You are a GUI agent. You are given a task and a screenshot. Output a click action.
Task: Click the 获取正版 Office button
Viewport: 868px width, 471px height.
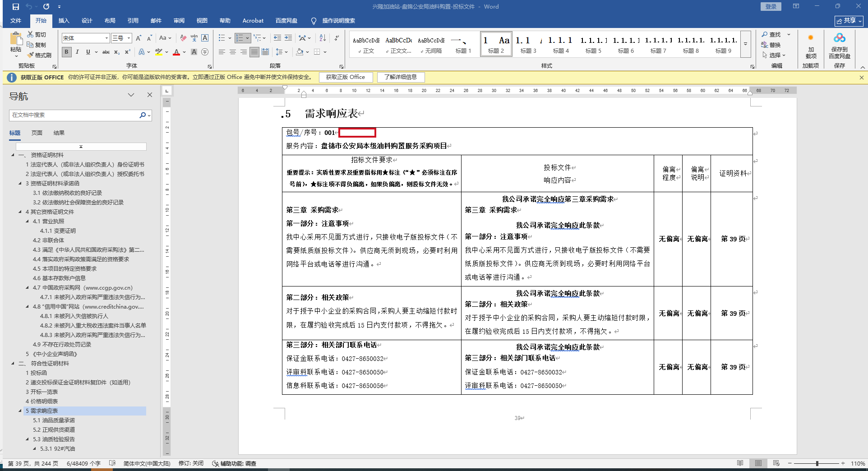coord(346,77)
